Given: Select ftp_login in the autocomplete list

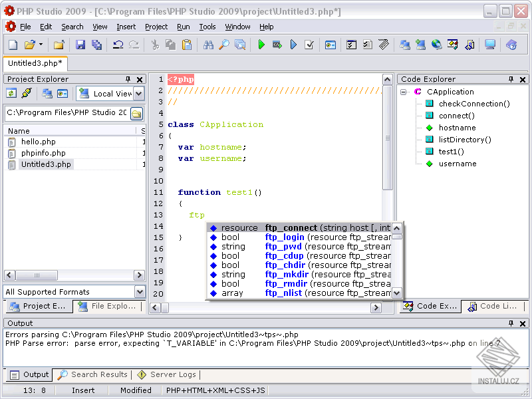Looking at the screenshot, I should [x=285, y=237].
